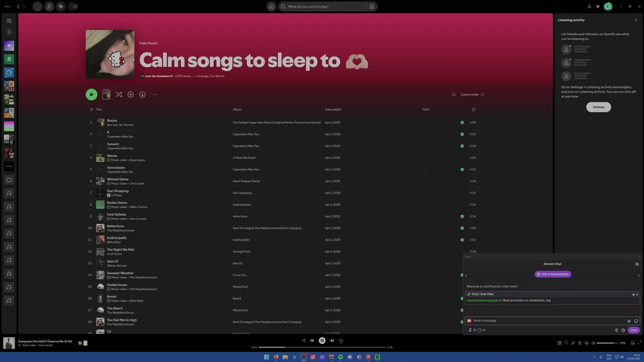
Task: Open the playlist cover image
Action: 110,54
